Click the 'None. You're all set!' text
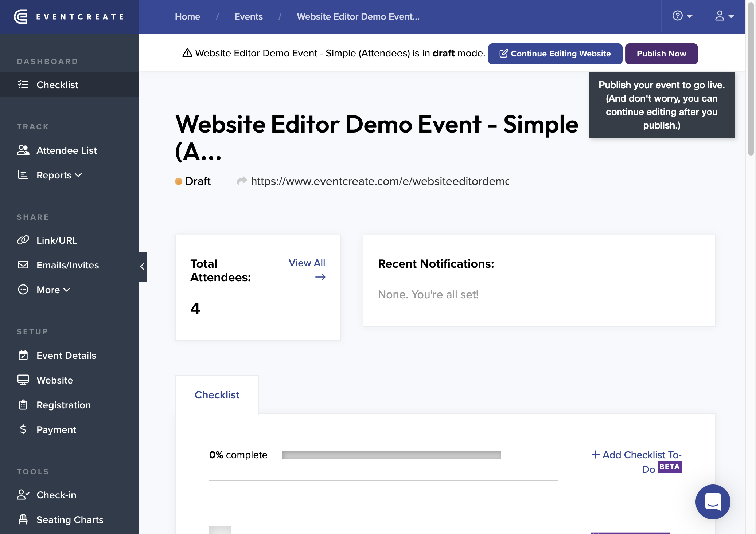The width and height of the screenshot is (756, 534). 428,294
